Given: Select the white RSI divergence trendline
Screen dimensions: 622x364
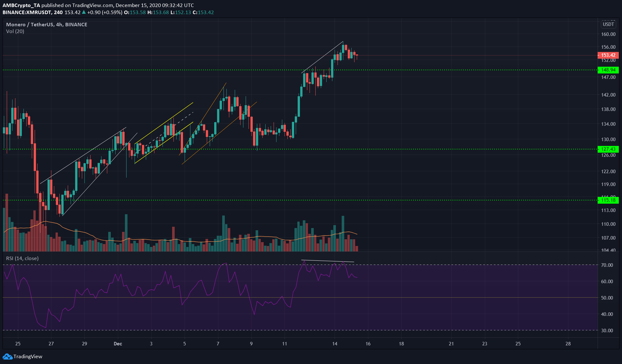Looking at the screenshot, I should click(328, 261).
